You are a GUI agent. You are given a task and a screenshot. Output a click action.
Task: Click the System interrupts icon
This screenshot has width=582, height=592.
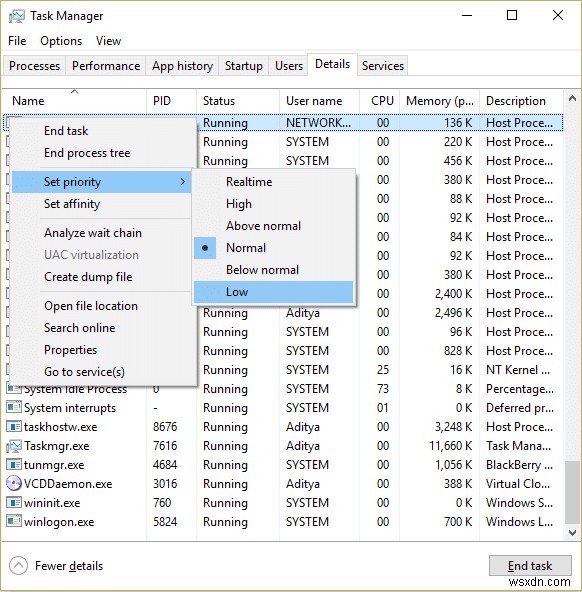[14, 408]
